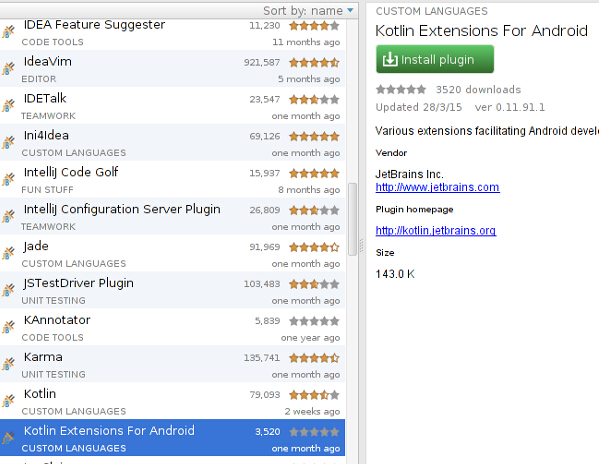Image resolution: width=615 pixels, height=465 pixels.
Task: Select the KAnnotator plugin name
Action: click(57, 320)
